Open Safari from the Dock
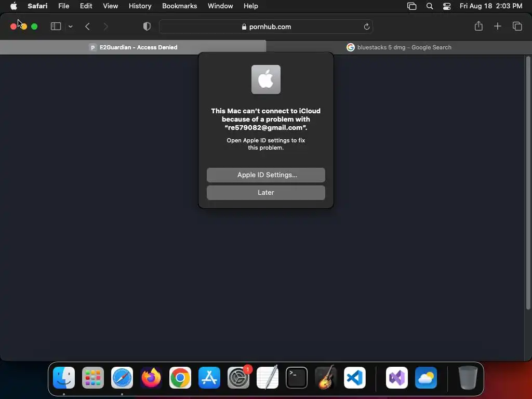 click(x=122, y=377)
